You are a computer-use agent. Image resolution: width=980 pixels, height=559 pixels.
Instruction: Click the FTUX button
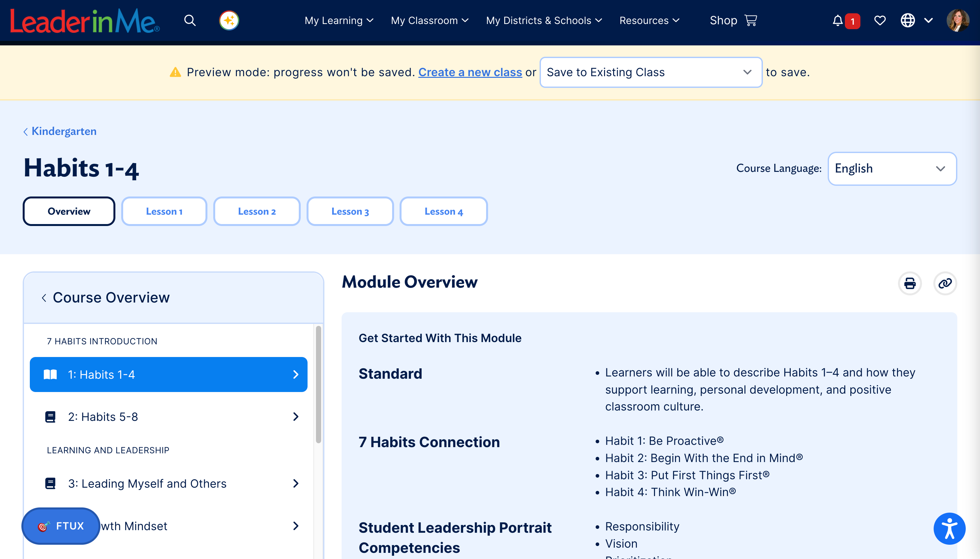click(x=61, y=526)
